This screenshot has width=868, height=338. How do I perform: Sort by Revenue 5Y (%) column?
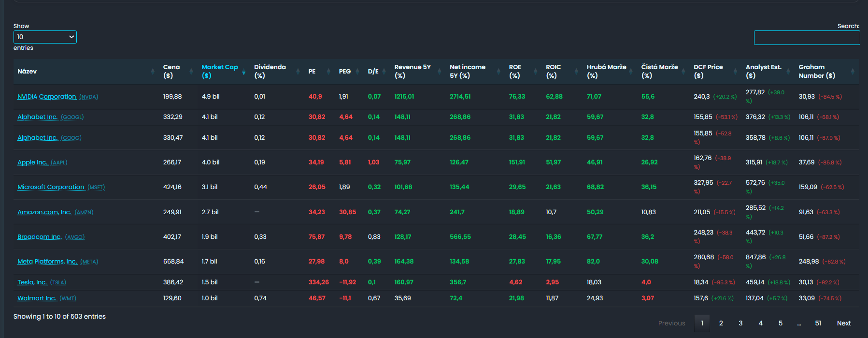point(418,72)
